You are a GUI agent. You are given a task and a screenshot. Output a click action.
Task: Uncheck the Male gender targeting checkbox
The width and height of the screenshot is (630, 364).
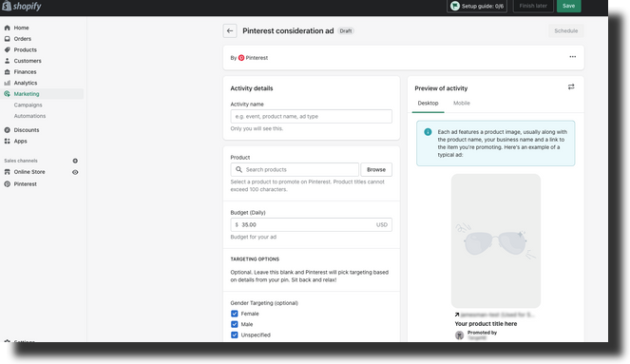[x=235, y=324]
